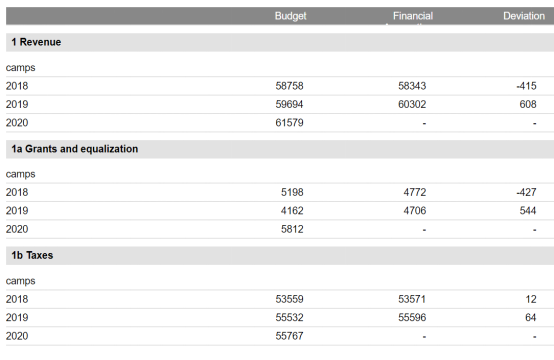Click the Deviation column header
554x360 pixels.
point(524,16)
